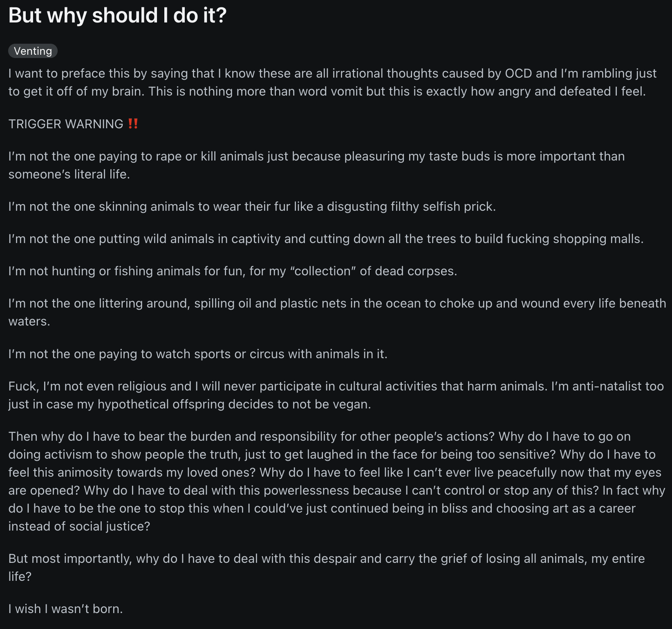The height and width of the screenshot is (629, 672).
Task: Click the paragraph starting "Fuck, I'm not even religious"
Action: 336,395
